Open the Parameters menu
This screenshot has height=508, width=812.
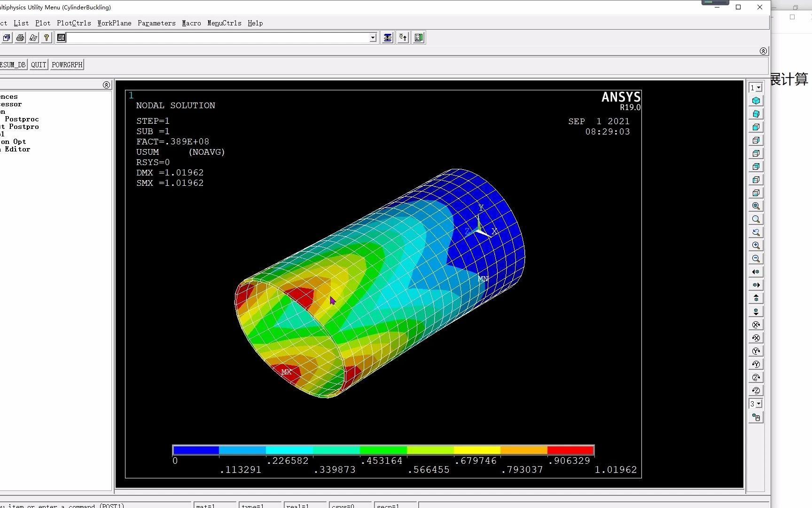[x=156, y=23]
